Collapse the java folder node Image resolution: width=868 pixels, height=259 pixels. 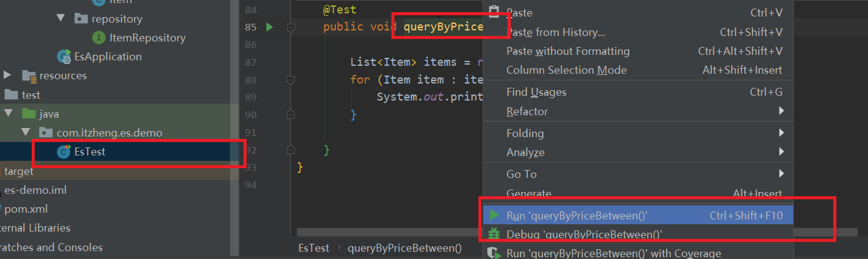(8, 114)
